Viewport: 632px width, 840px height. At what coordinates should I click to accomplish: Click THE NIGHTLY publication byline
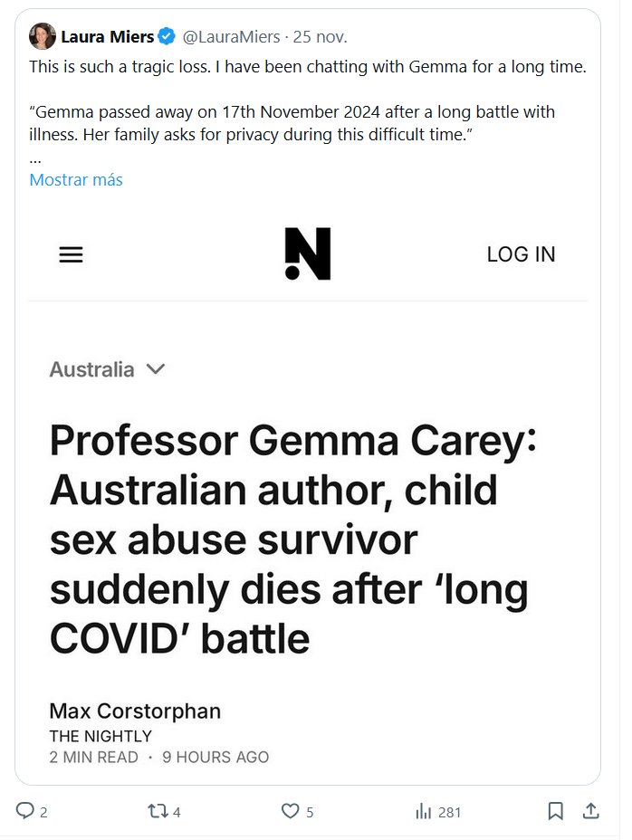click(101, 736)
